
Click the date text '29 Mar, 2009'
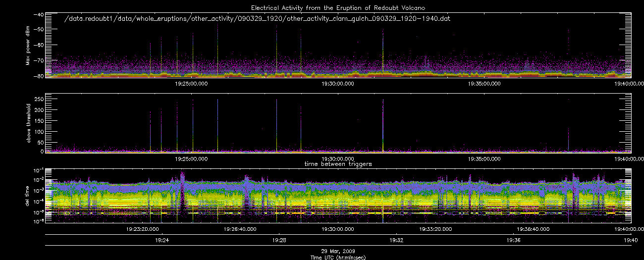pos(338,251)
